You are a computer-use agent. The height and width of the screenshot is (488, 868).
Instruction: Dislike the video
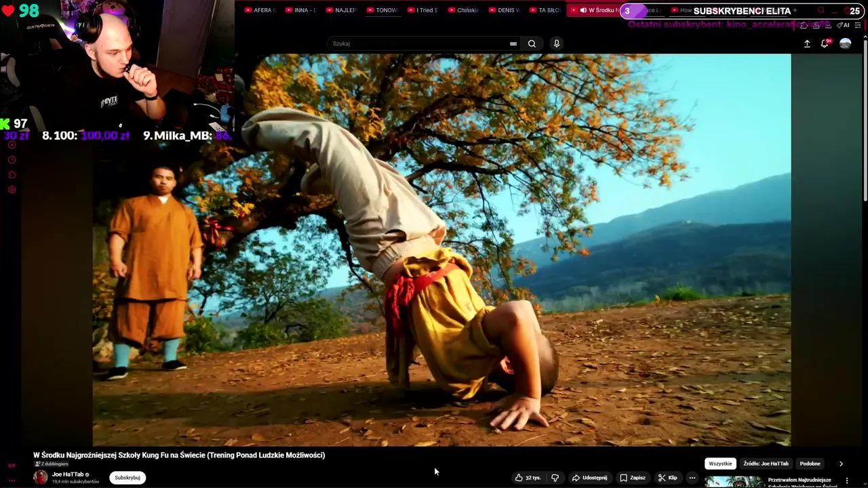click(x=555, y=477)
